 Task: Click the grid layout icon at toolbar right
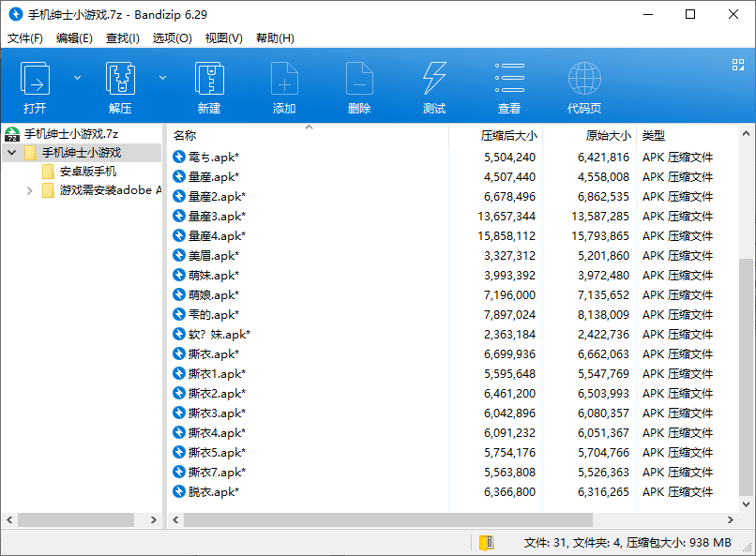tap(737, 65)
